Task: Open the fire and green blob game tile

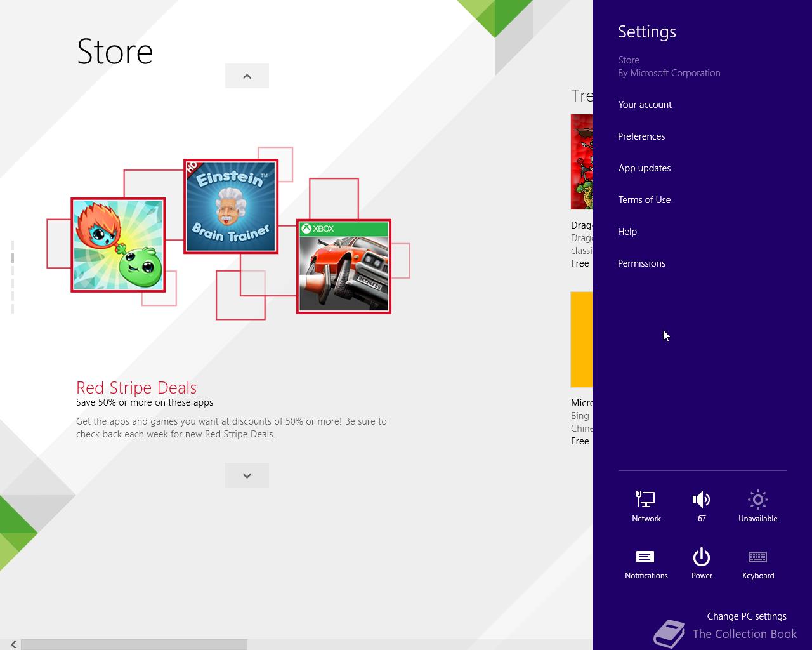Action: point(118,245)
